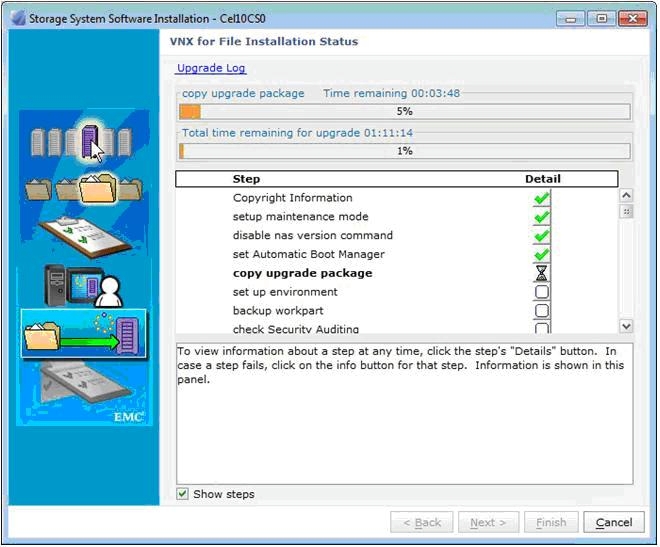Screen dimensions: 660x547
Task: Click the Cancel button
Action: (614, 523)
